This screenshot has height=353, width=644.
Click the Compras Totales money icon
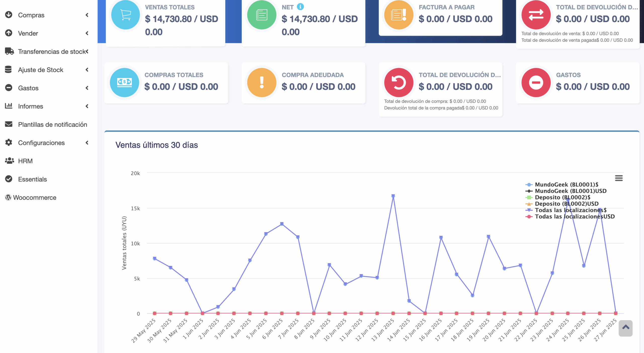(124, 83)
